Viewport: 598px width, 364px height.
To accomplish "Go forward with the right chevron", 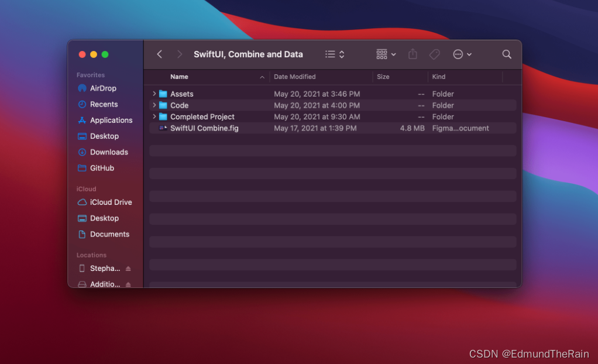I will pyautogui.click(x=179, y=54).
